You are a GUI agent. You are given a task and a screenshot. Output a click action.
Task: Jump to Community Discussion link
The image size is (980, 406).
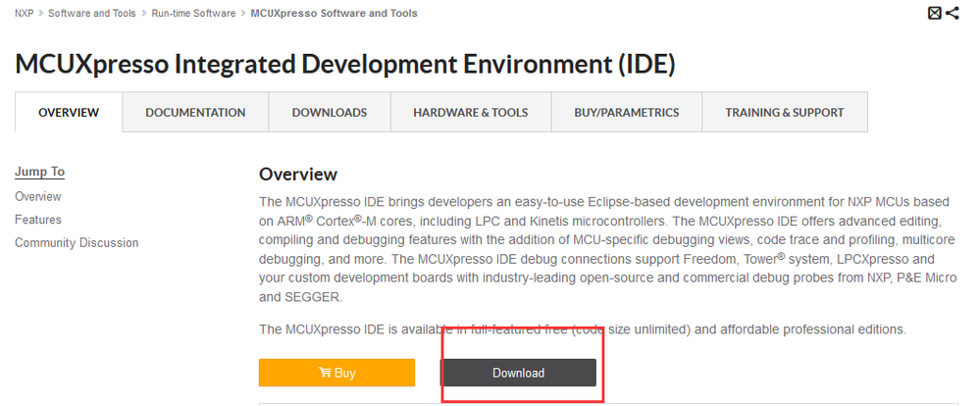tap(77, 243)
